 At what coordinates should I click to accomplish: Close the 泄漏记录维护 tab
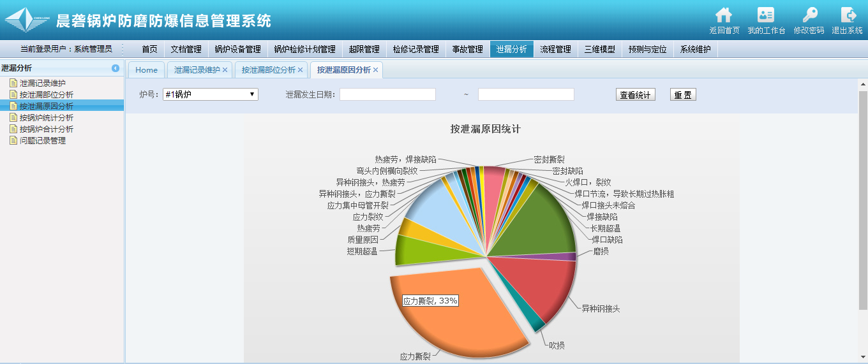[225, 70]
